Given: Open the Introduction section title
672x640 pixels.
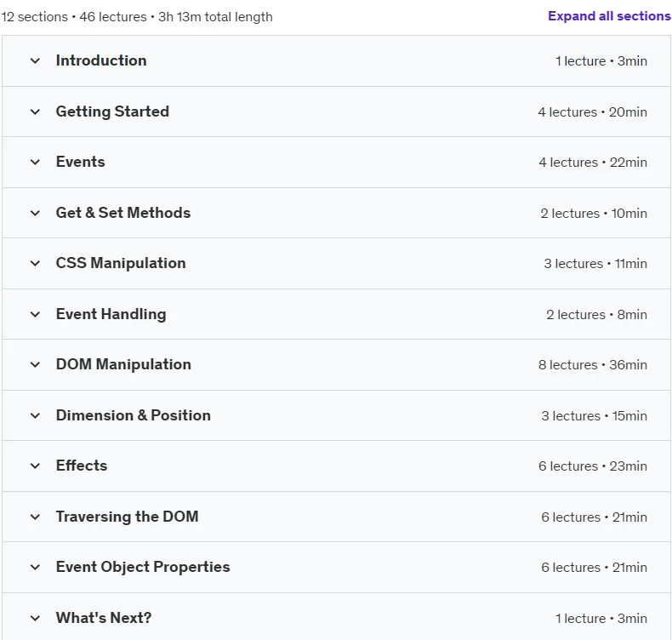Looking at the screenshot, I should [101, 60].
